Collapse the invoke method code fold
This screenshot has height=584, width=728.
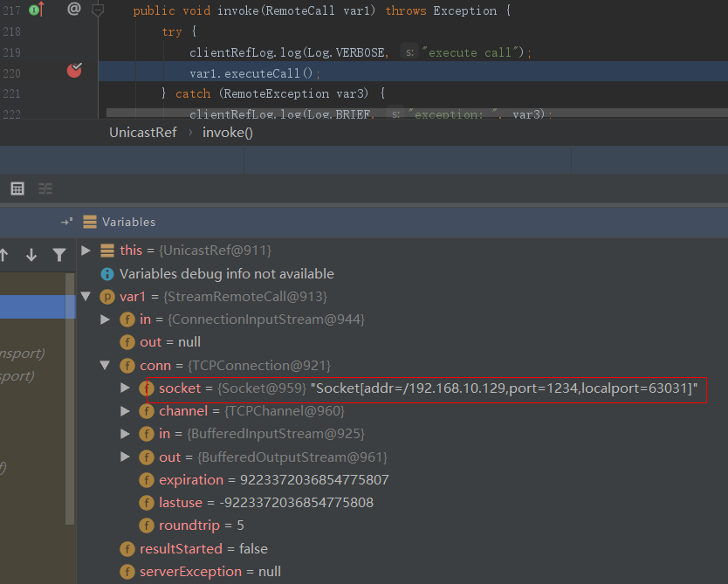[98, 10]
